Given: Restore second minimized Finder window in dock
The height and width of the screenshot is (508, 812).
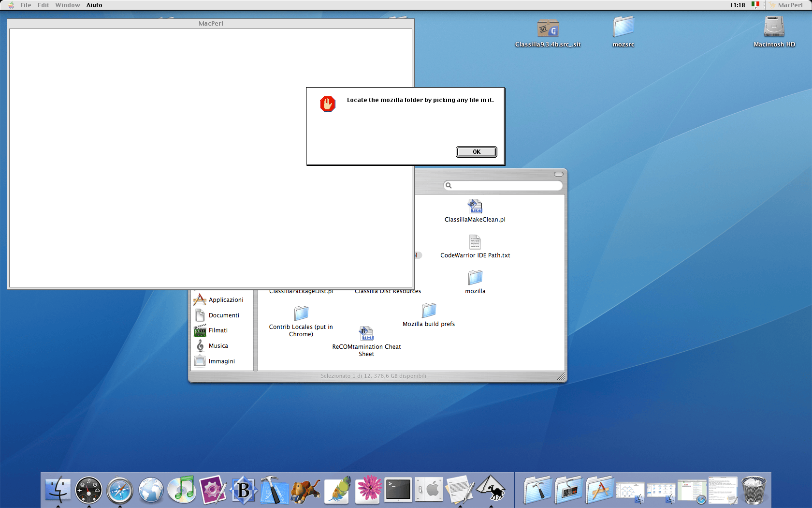Looking at the screenshot, I should [661, 493].
